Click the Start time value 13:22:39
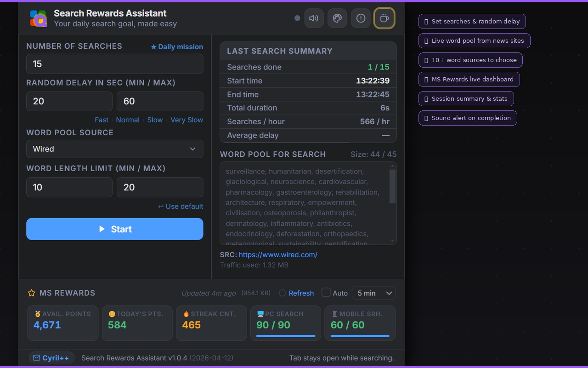 click(373, 81)
